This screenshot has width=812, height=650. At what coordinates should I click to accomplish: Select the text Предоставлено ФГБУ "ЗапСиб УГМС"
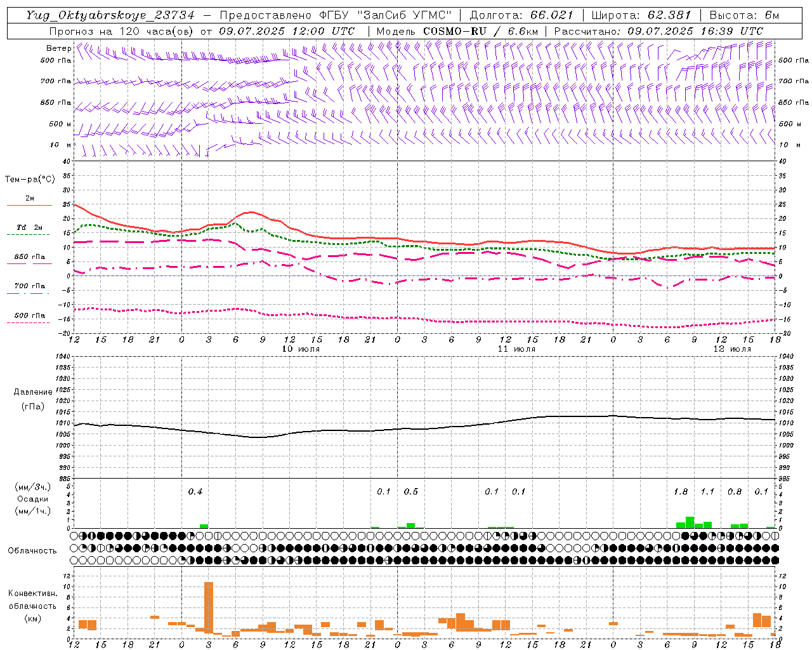pyautogui.click(x=336, y=15)
